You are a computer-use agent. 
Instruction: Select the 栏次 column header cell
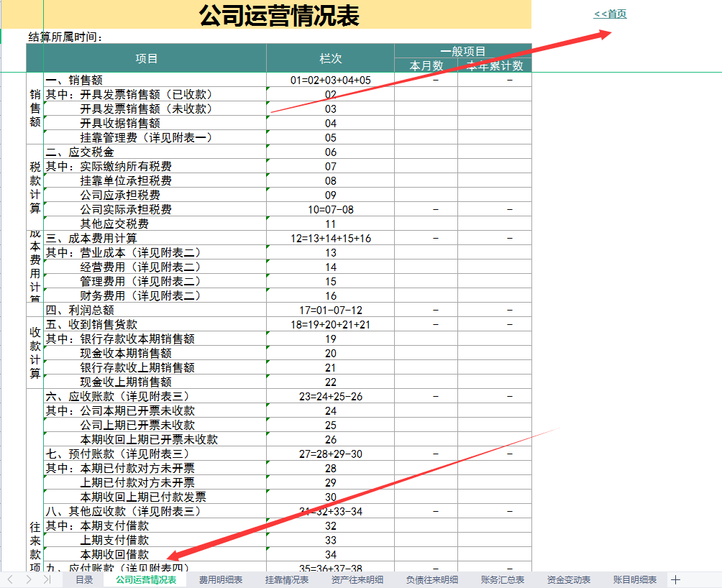[x=329, y=59]
